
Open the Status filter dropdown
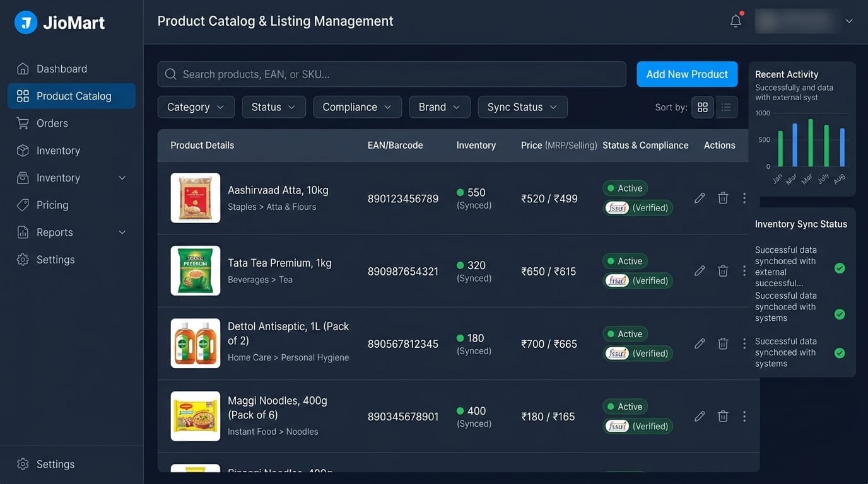[x=274, y=107]
